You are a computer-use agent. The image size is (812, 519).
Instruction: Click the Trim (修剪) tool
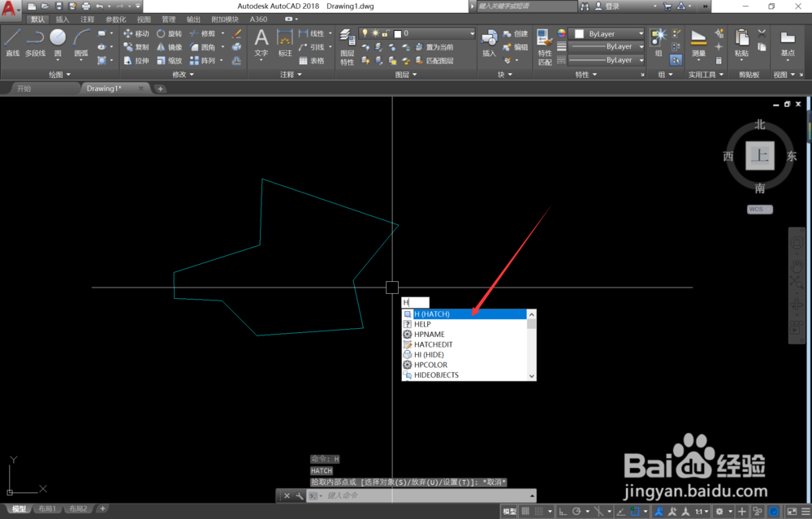click(202, 33)
